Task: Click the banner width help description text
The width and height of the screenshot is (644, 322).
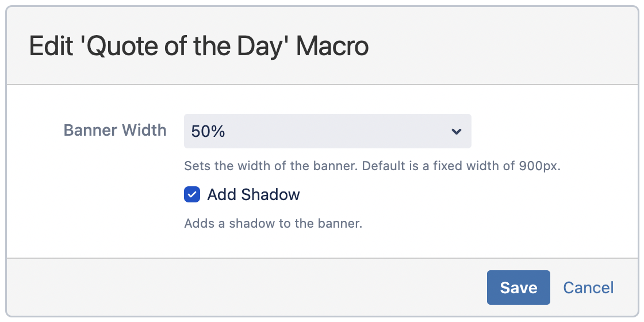Action: click(372, 167)
